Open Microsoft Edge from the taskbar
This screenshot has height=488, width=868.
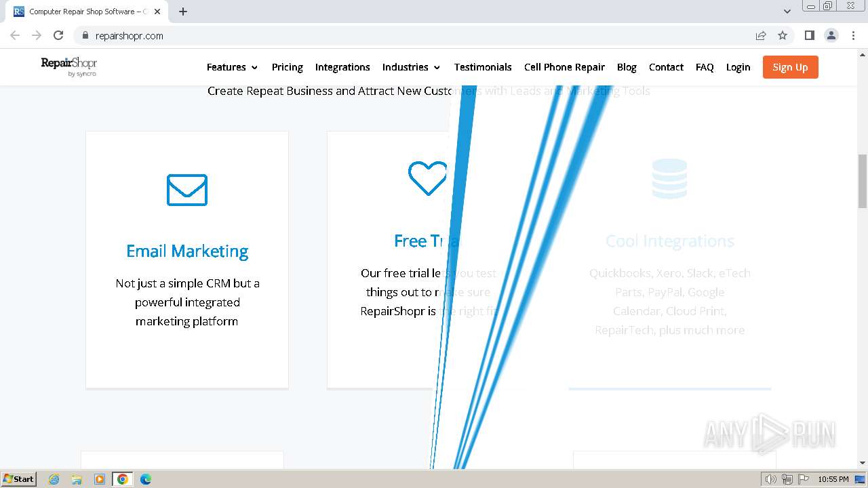coord(146,479)
